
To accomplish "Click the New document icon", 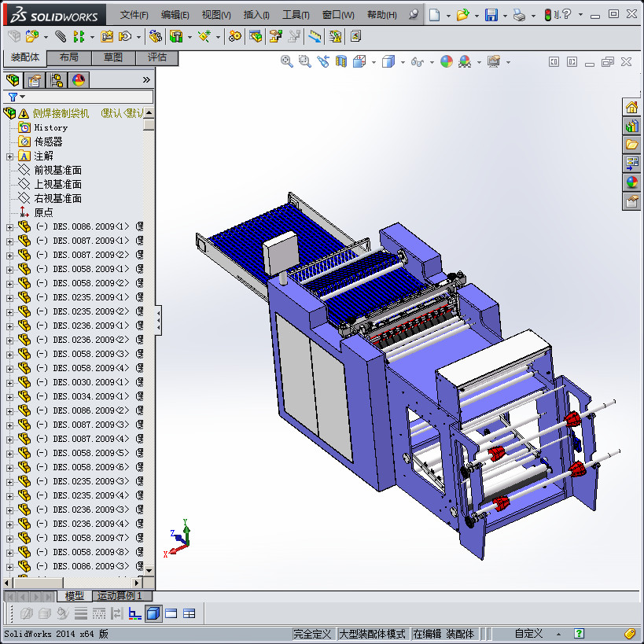I will (x=434, y=15).
